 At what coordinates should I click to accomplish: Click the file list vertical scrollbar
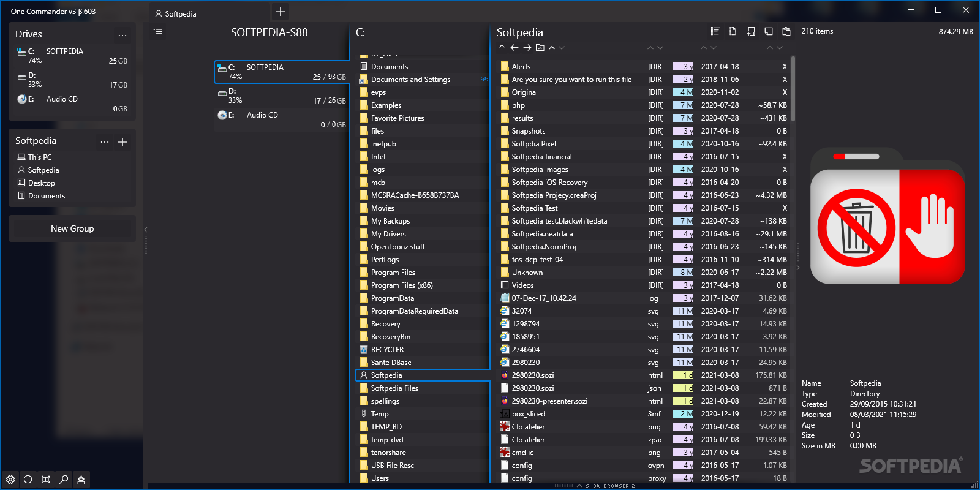(x=793, y=89)
